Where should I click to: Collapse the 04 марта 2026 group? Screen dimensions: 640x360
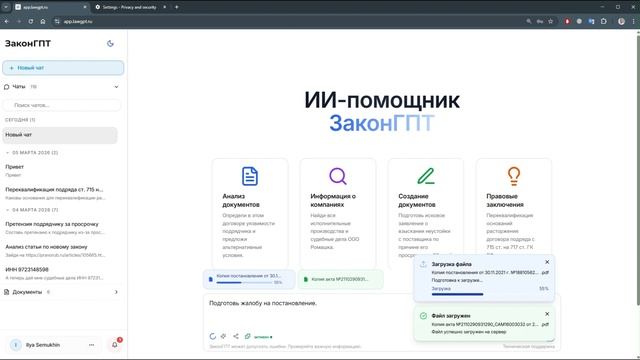click(7, 210)
